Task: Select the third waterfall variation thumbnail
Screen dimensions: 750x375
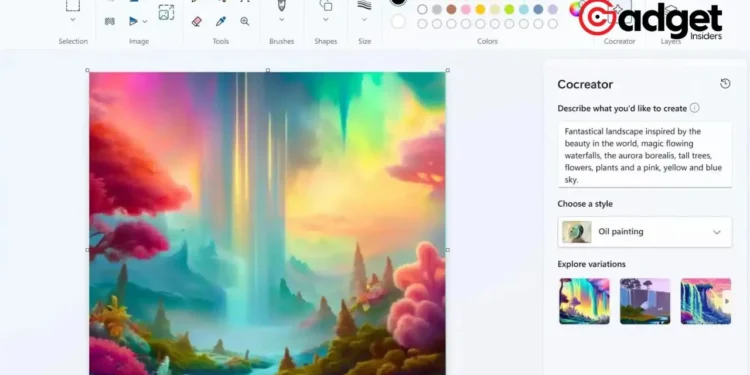Action: [x=706, y=301]
